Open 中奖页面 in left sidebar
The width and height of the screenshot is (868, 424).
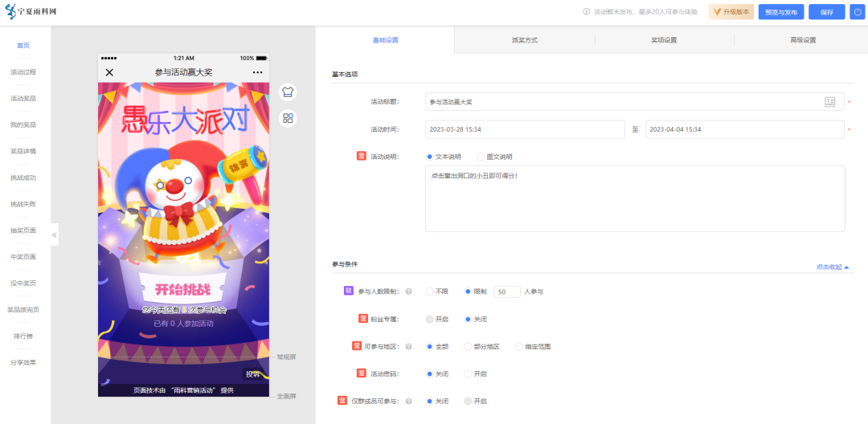[x=23, y=257]
